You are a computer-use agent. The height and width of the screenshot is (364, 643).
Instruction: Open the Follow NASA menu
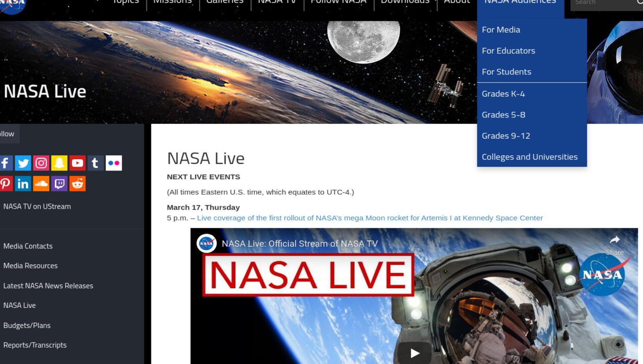click(338, 2)
